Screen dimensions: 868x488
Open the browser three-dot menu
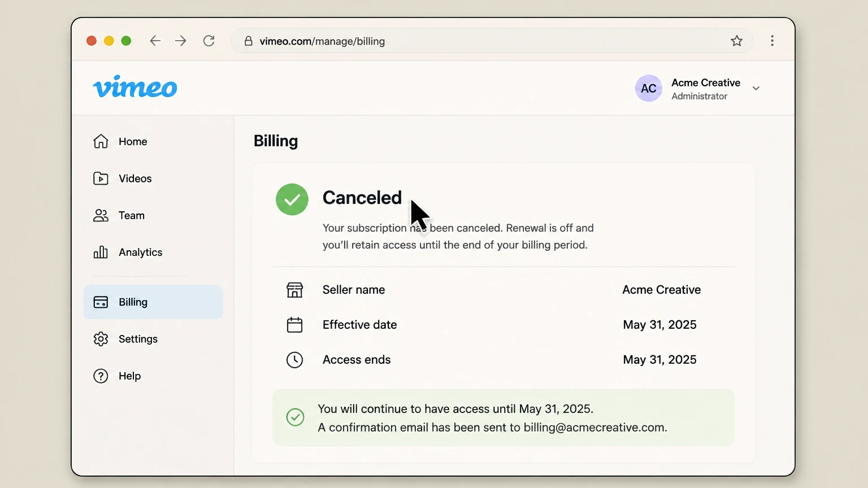pos(772,41)
